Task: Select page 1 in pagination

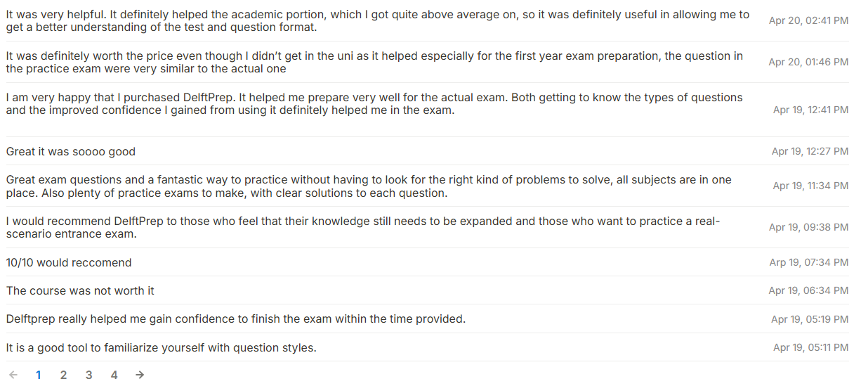Action: tap(38, 375)
